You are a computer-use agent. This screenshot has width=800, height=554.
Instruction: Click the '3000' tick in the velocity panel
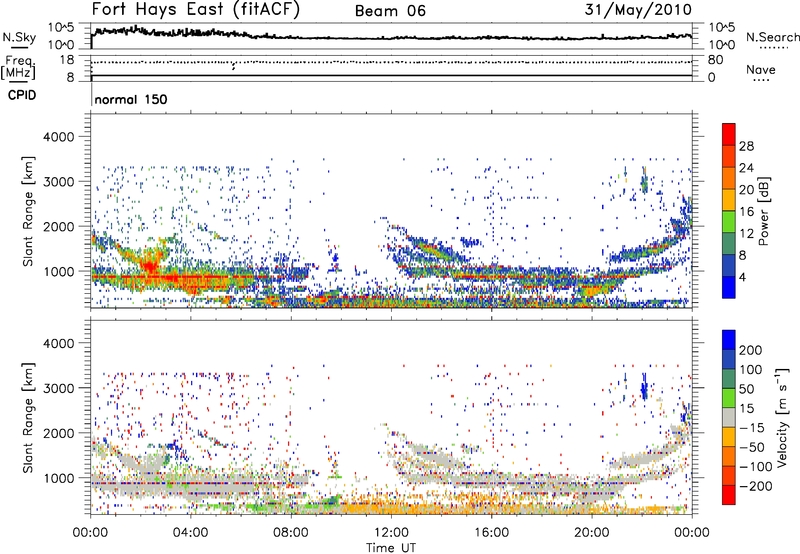point(58,388)
